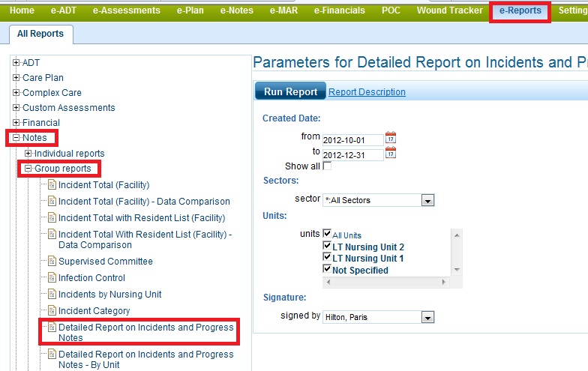
Task: Uncheck the Not Specified unit checkbox
Action: click(x=327, y=268)
